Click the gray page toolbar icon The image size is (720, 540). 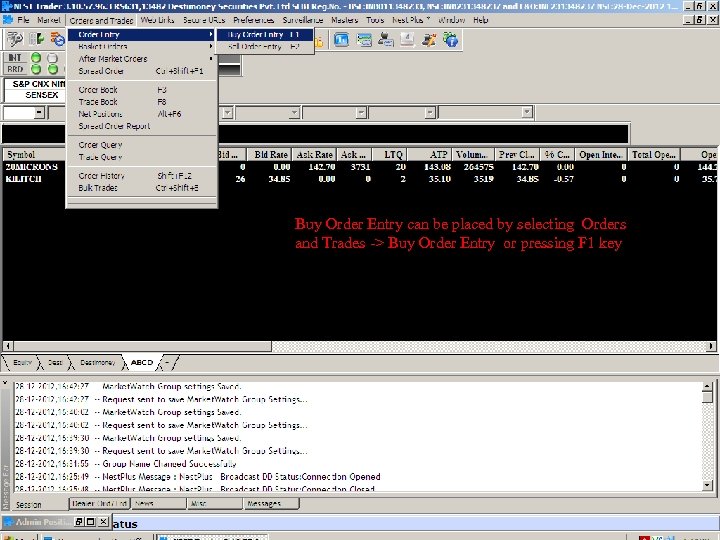407,40
